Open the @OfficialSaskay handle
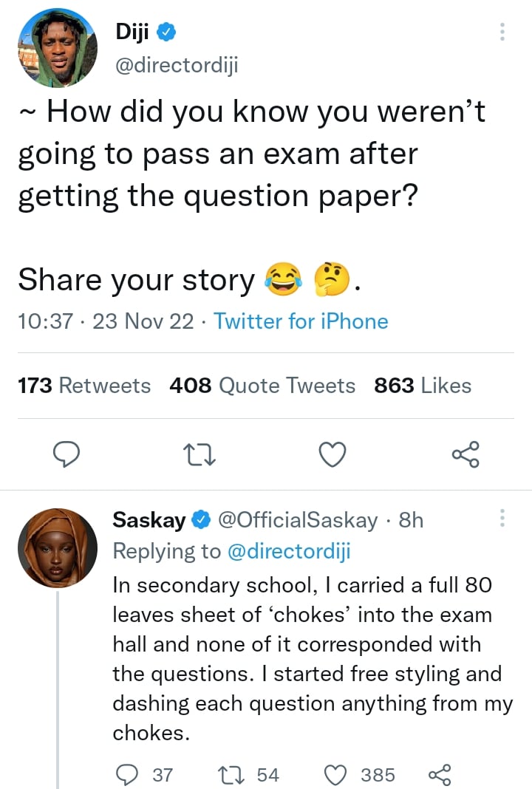The height and width of the screenshot is (789, 532). point(299,520)
